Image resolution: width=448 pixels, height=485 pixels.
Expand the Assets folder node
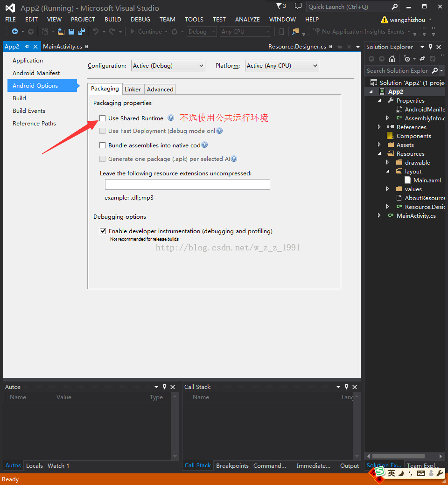(x=379, y=145)
